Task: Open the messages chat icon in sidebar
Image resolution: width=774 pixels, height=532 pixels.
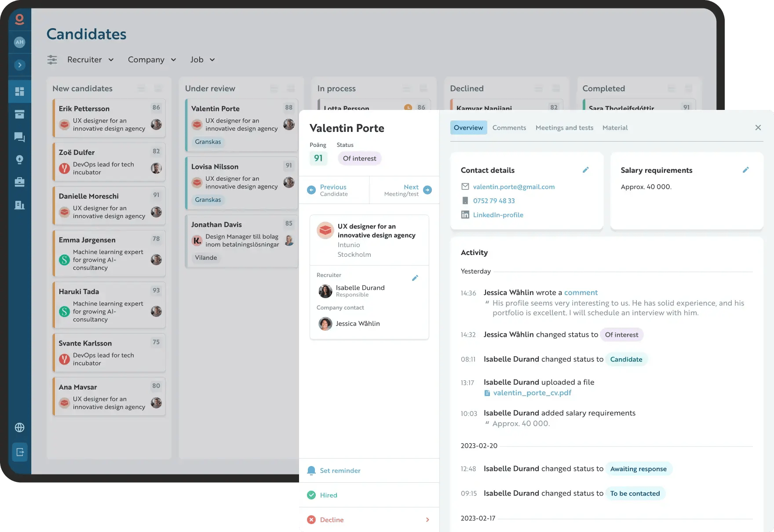Action: (x=19, y=137)
